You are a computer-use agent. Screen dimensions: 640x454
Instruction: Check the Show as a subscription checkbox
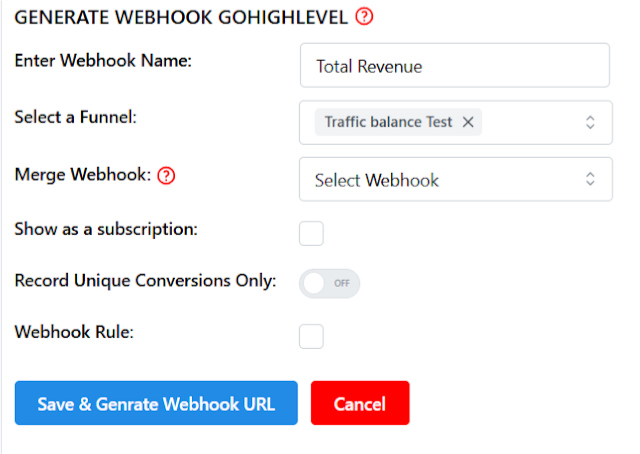tap(311, 234)
